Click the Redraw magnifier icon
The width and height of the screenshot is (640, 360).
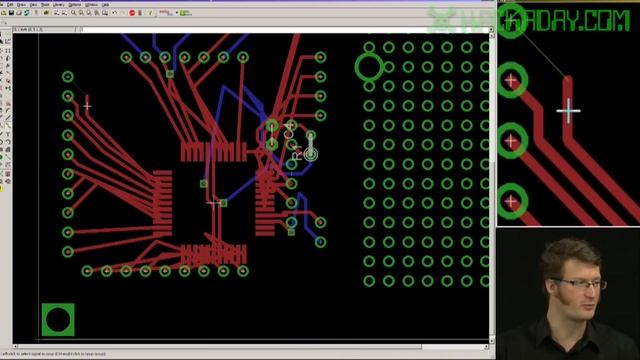click(x=97, y=13)
